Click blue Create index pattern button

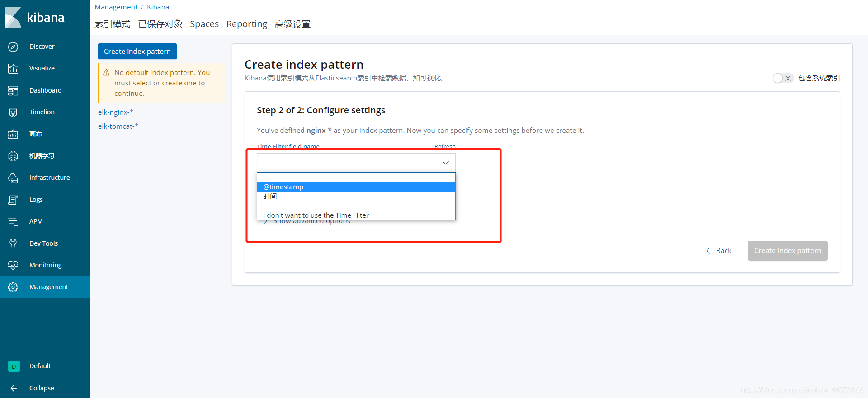(137, 52)
